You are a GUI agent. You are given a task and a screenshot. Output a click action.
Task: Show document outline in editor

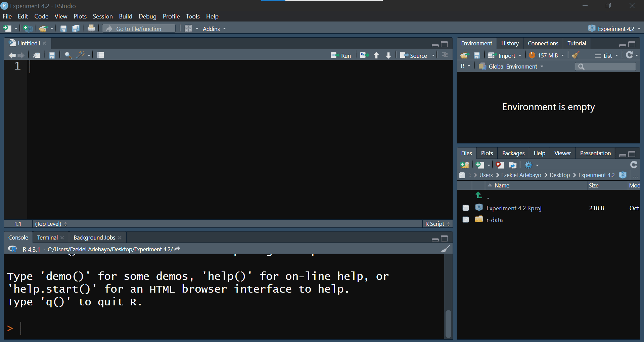[445, 55]
